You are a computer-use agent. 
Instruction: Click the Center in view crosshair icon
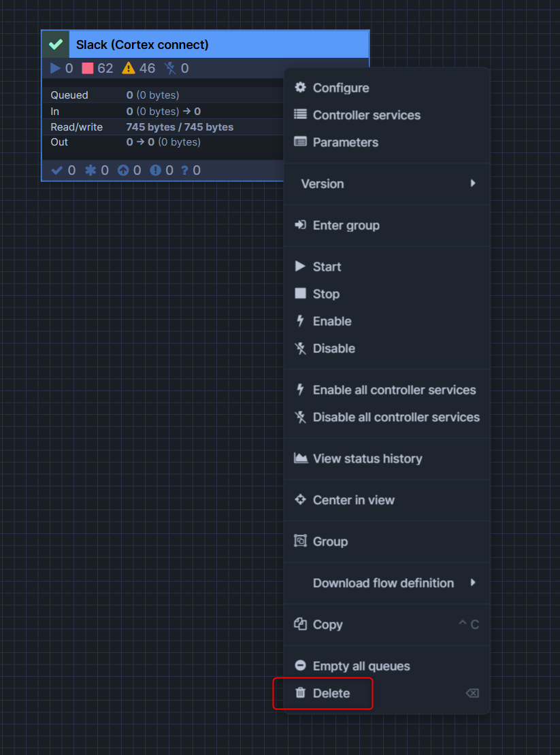tap(300, 500)
